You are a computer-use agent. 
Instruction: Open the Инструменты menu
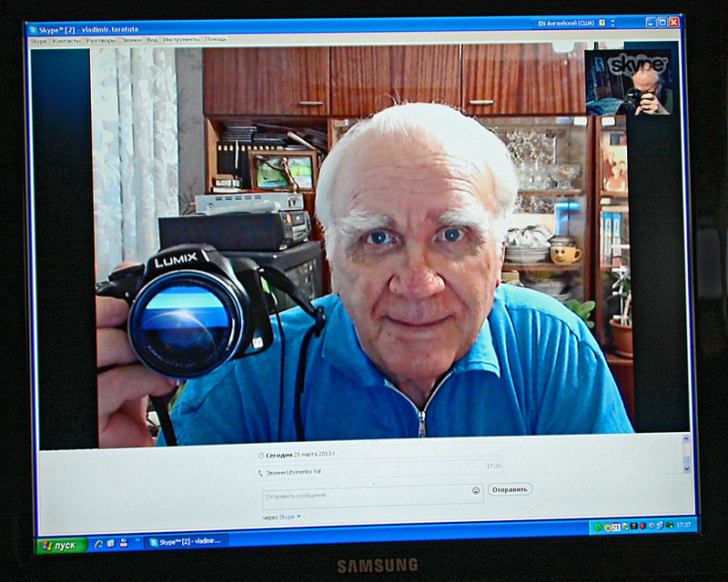[181, 39]
